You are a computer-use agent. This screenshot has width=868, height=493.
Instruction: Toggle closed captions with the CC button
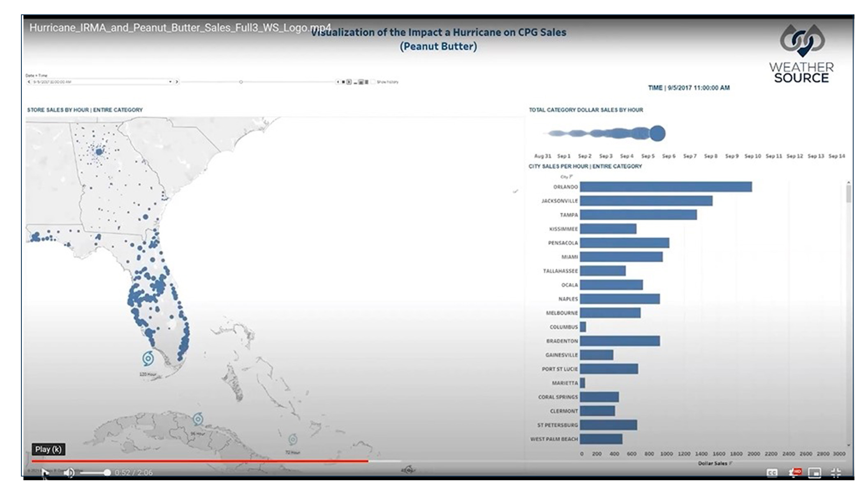click(x=772, y=473)
